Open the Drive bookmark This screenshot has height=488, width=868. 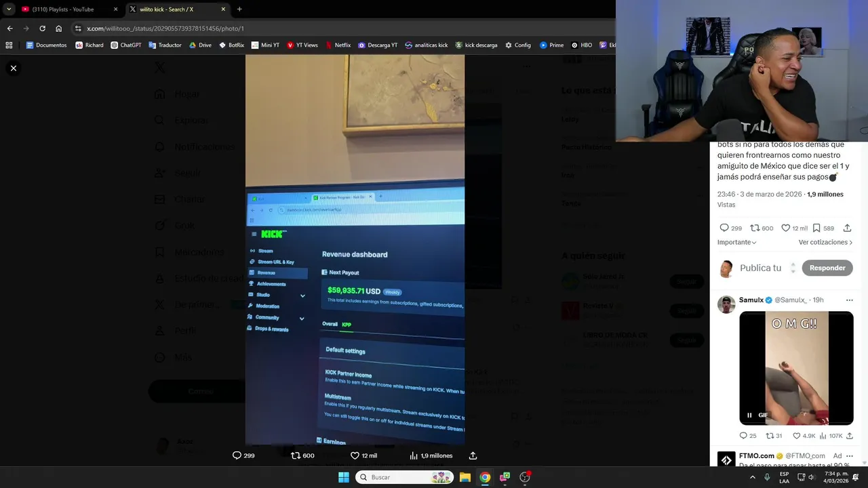(x=200, y=45)
